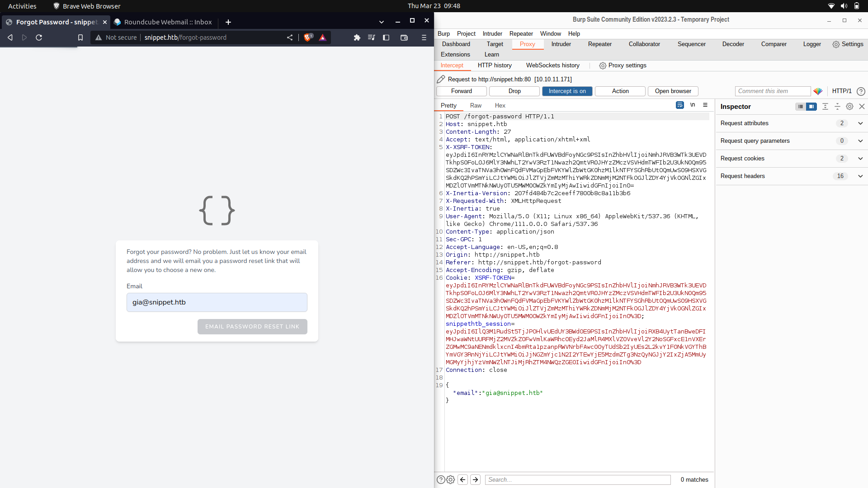Open the Request attributes dropdown
Image resolution: width=868 pixels, height=488 pixels.
860,123
